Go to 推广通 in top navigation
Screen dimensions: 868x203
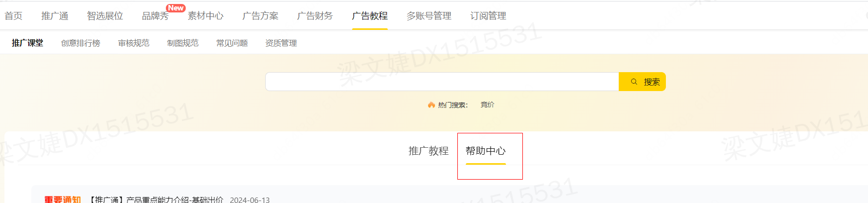55,16
